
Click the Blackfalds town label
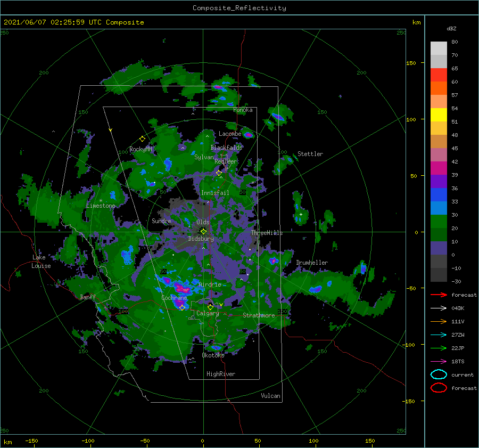point(226,148)
